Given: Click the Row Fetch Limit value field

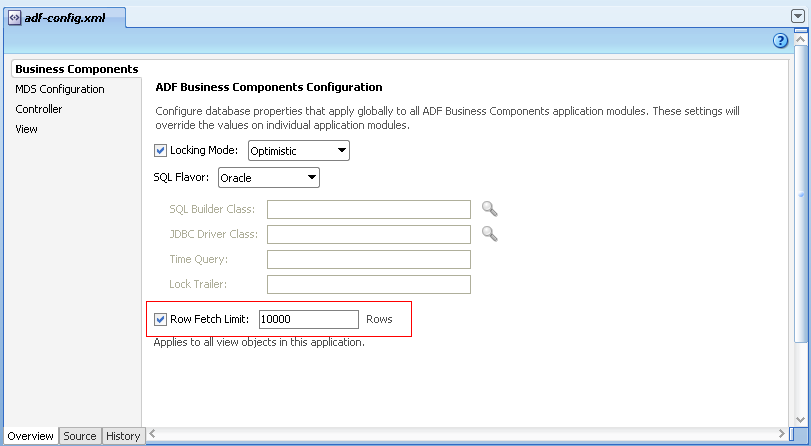Looking at the screenshot, I should (309, 319).
